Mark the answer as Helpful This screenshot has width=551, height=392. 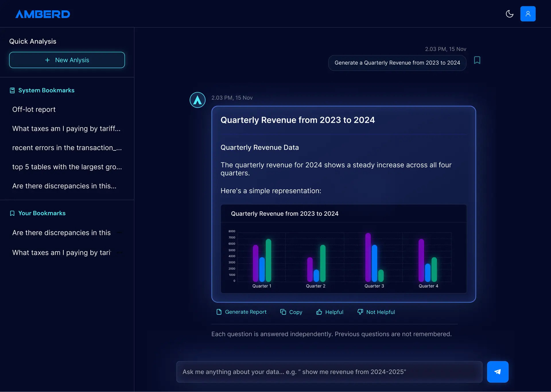pos(330,312)
